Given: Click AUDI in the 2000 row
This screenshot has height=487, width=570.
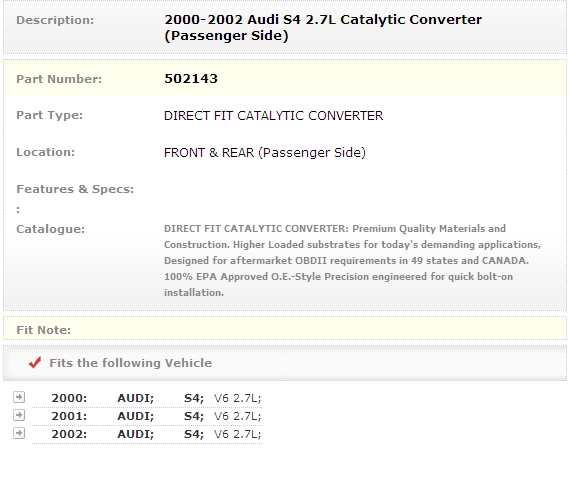Looking at the screenshot, I should pos(136,398).
